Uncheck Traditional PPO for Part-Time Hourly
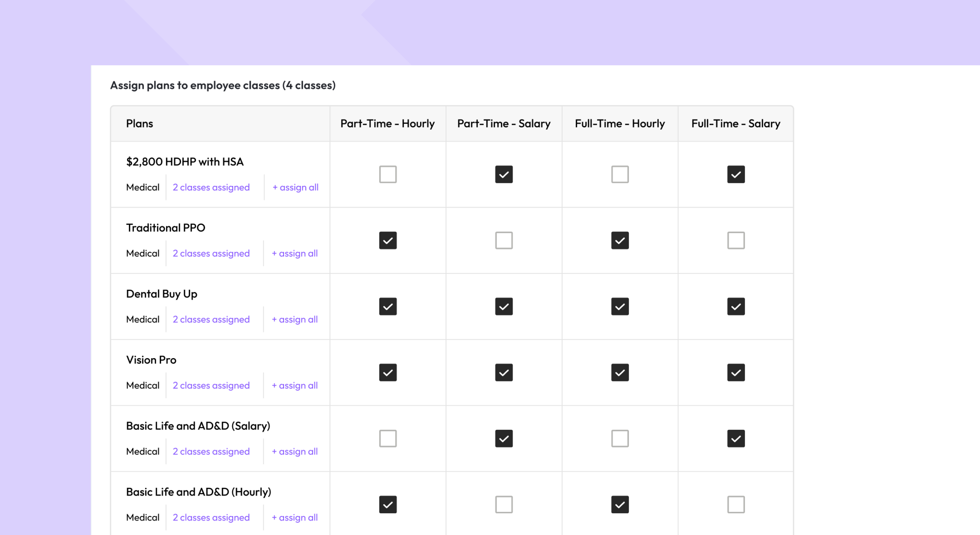980x535 pixels. tap(388, 240)
